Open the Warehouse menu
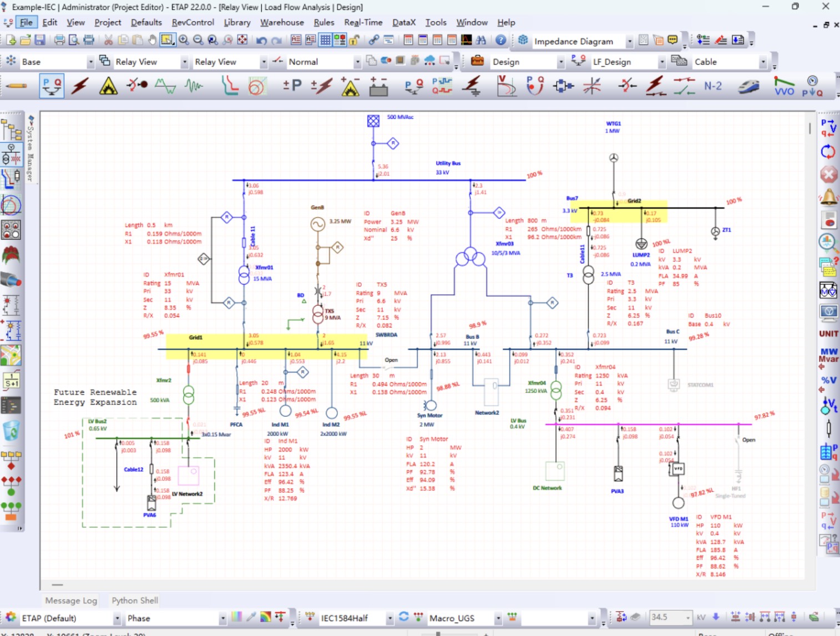 (x=282, y=22)
